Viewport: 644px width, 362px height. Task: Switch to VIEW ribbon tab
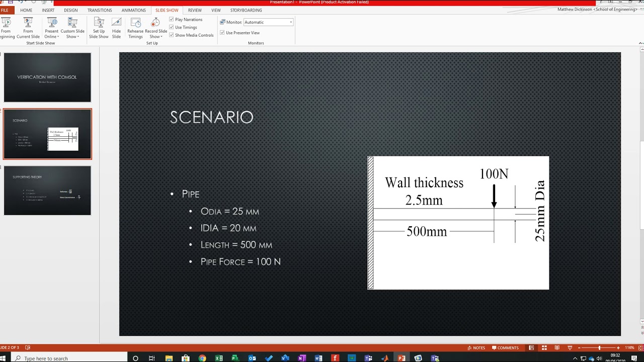[x=216, y=10]
